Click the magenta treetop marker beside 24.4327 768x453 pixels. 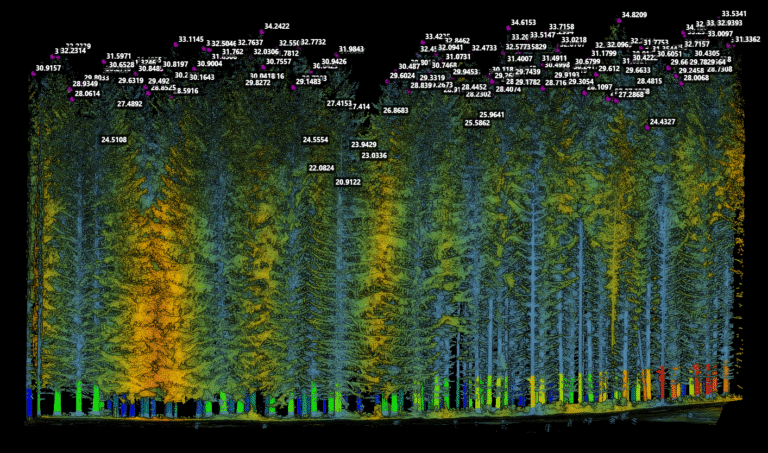pyautogui.click(x=647, y=127)
